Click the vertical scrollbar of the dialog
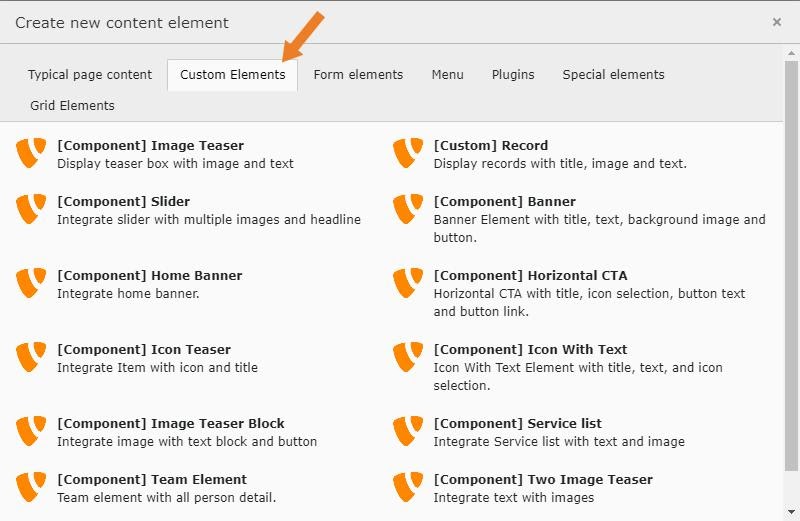Screen dimensions: 800x521 (x=791, y=280)
